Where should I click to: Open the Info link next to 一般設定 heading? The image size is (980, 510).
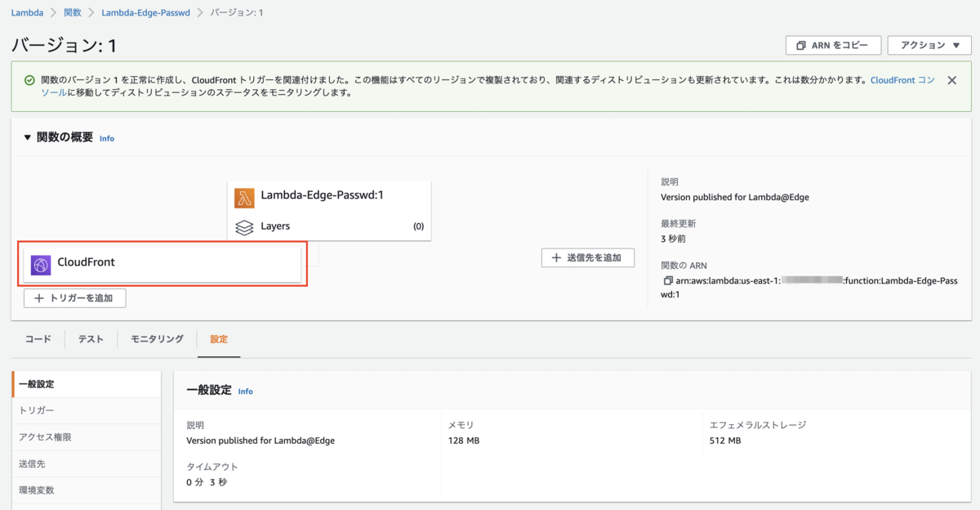245,391
